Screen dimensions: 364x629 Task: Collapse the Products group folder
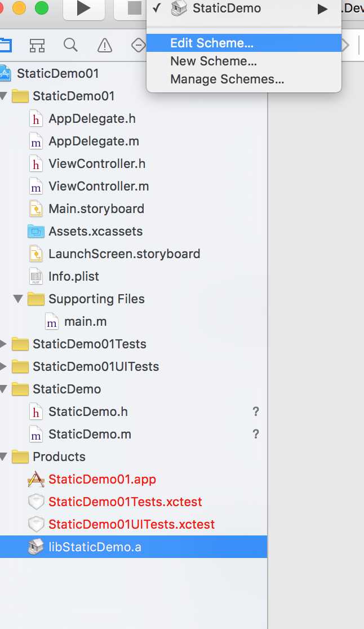pos(3,456)
